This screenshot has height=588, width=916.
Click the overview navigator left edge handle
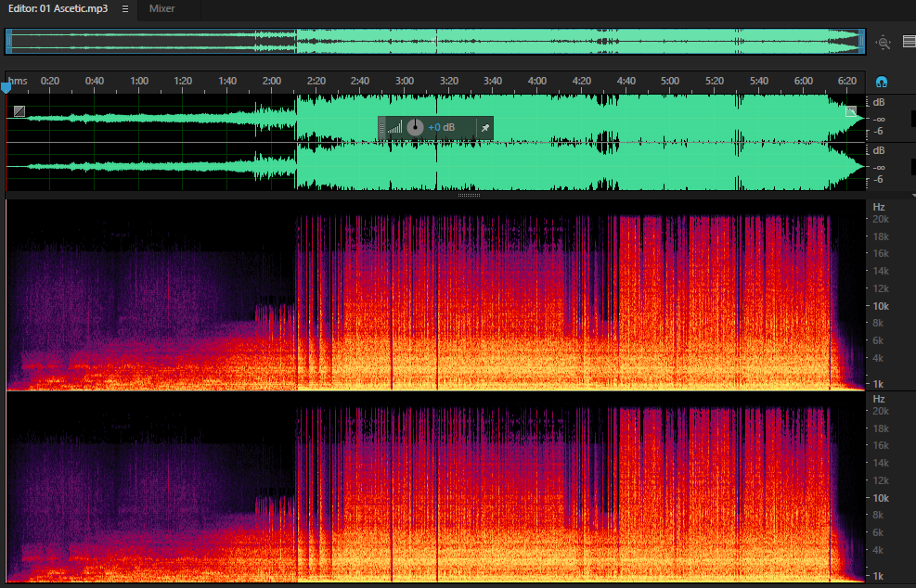click(8, 42)
